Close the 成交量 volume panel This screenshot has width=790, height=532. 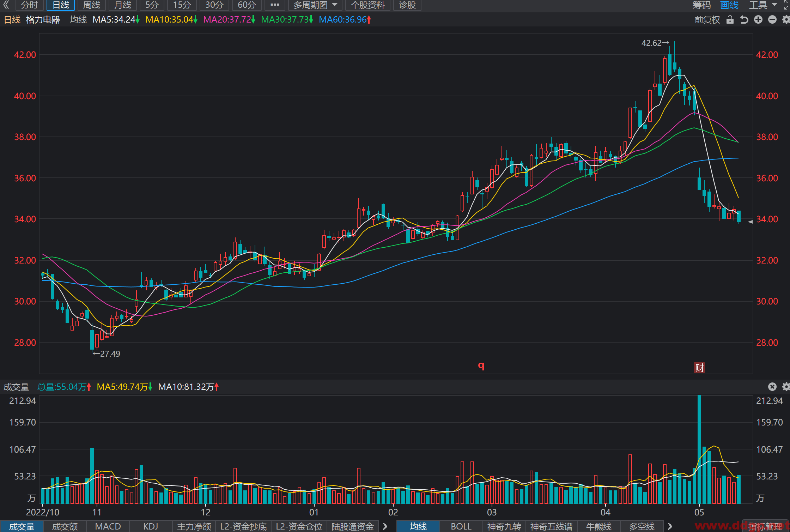tap(772, 387)
